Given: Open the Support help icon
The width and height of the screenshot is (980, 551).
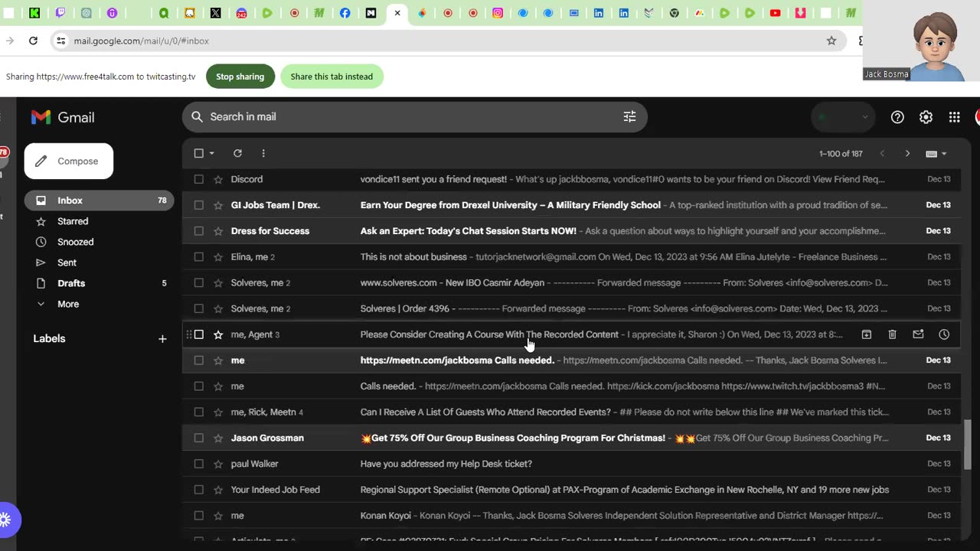Looking at the screenshot, I should click(897, 117).
